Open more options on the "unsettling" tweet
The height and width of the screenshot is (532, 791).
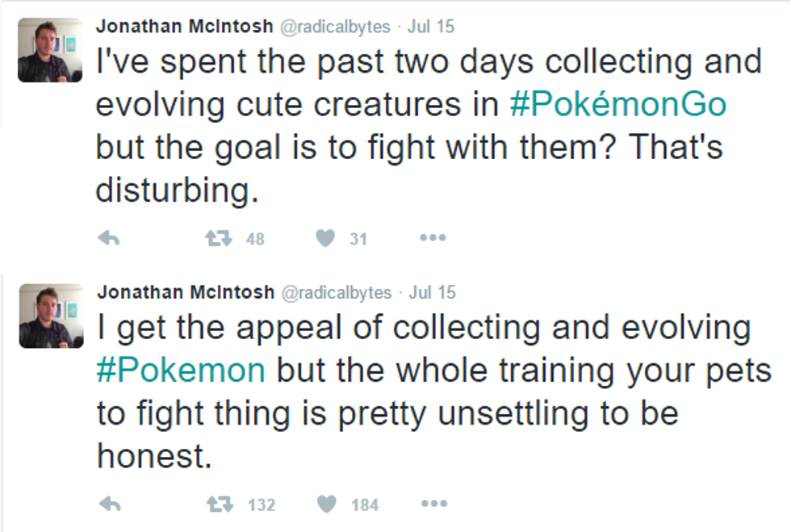433,505
